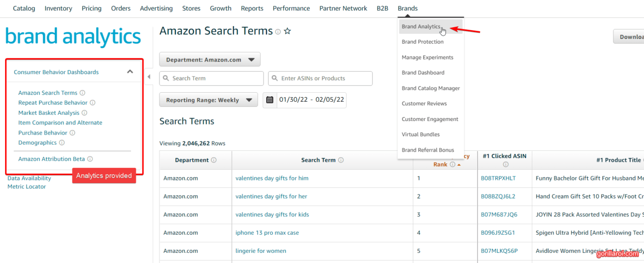
Task: Click info icon next to Market Basket Analysis
Action: click(85, 113)
